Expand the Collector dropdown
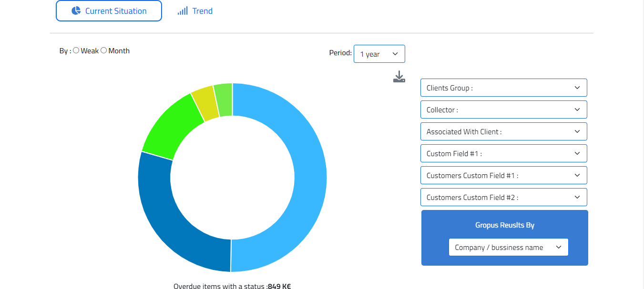 [x=503, y=110]
